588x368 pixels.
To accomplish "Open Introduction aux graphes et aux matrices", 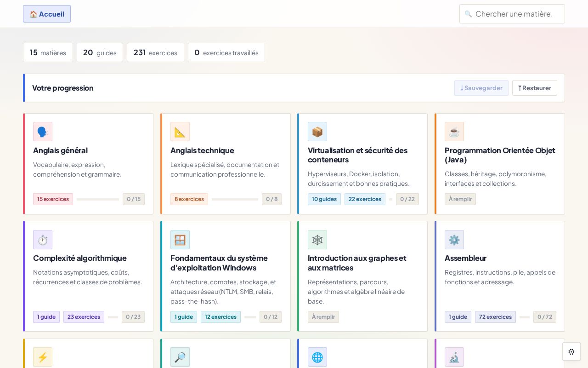I will click(357, 263).
